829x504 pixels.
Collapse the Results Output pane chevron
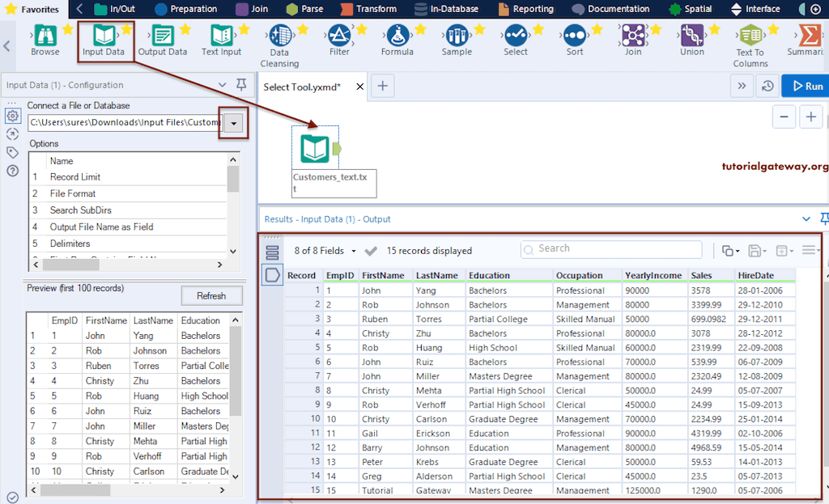806,218
